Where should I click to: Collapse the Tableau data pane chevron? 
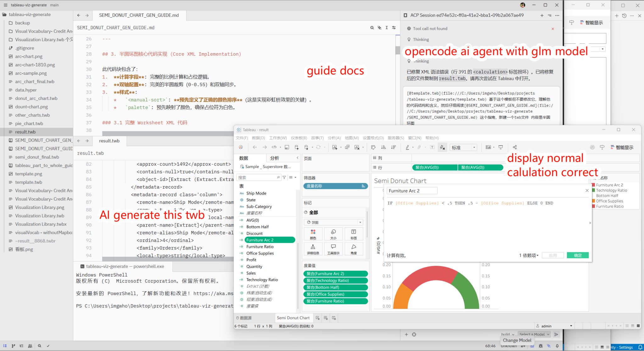tap(297, 158)
